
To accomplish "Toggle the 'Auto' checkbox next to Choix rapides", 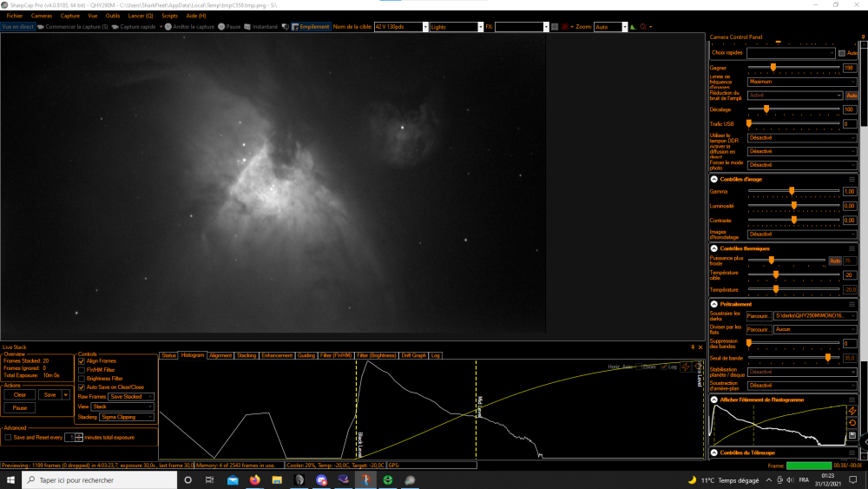I will pyautogui.click(x=841, y=53).
